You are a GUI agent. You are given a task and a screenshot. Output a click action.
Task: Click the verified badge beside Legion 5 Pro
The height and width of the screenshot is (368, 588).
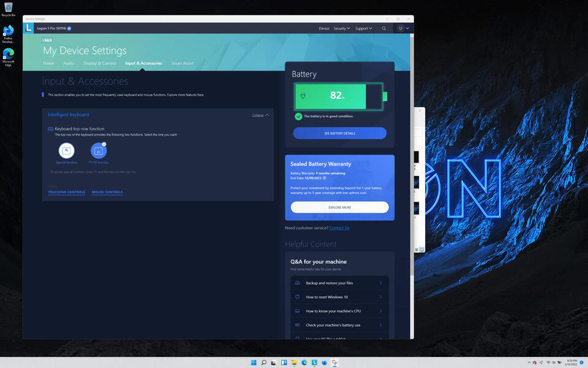pyautogui.click(x=69, y=29)
